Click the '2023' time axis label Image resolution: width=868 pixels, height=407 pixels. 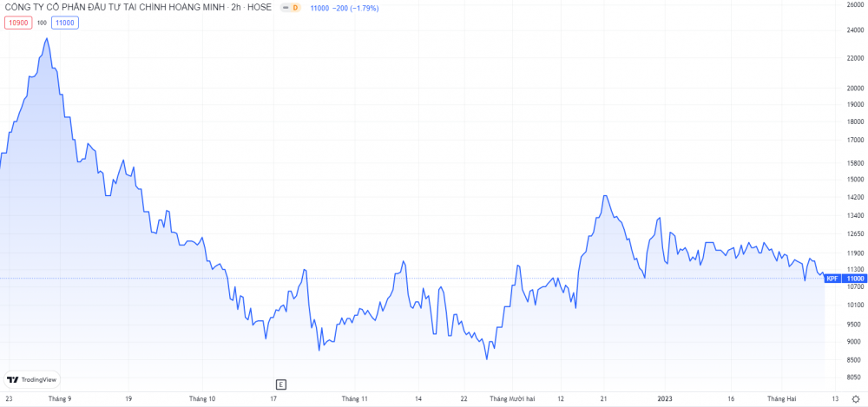(x=664, y=398)
